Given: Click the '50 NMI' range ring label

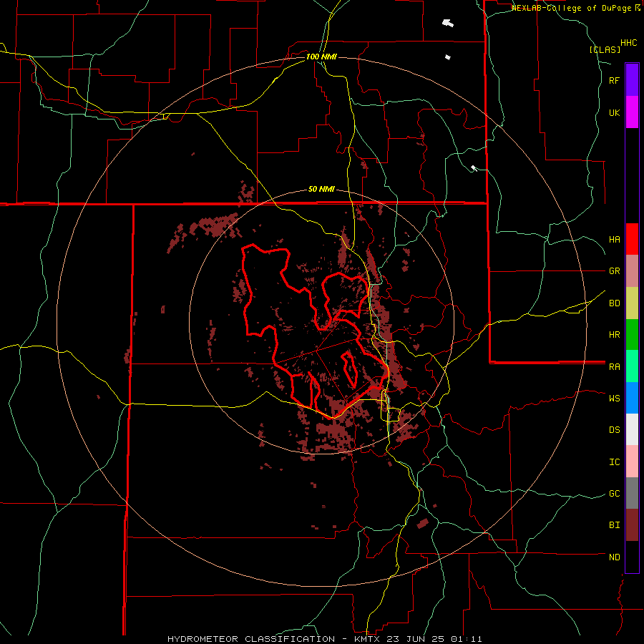Looking at the screenshot, I should point(321,190).
